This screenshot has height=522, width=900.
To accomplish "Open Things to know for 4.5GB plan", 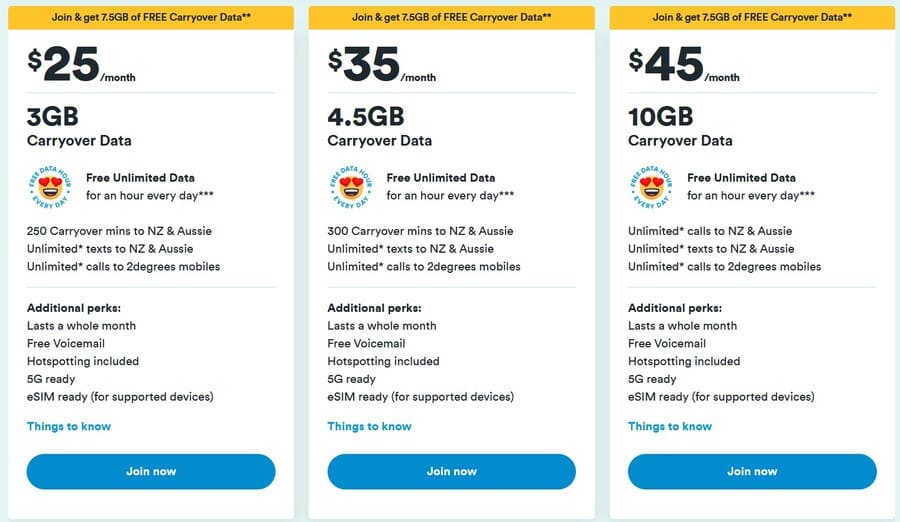I will pos(369,426).
